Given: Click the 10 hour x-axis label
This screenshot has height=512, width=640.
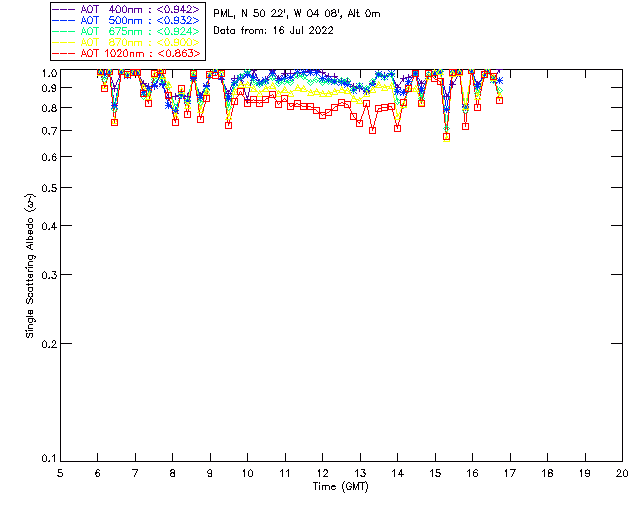Looking at the screenshot, I should pyautogui.click(x=247, y=473).
